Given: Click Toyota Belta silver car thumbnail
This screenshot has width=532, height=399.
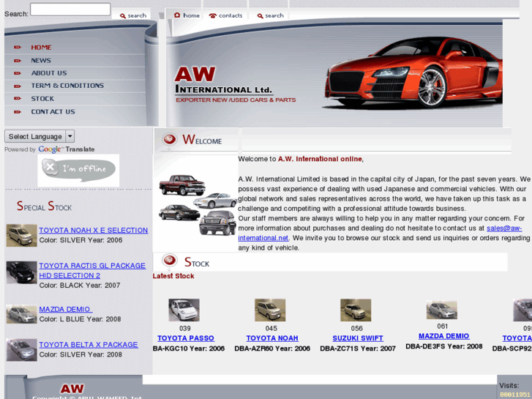Looking at the screenshot, I should [x=22, y=350].
